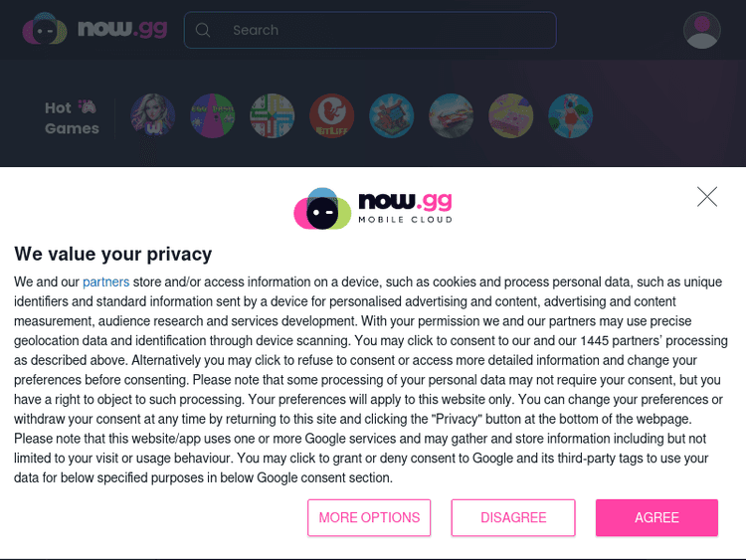Click the We value your privacy heading

(113, 254)
